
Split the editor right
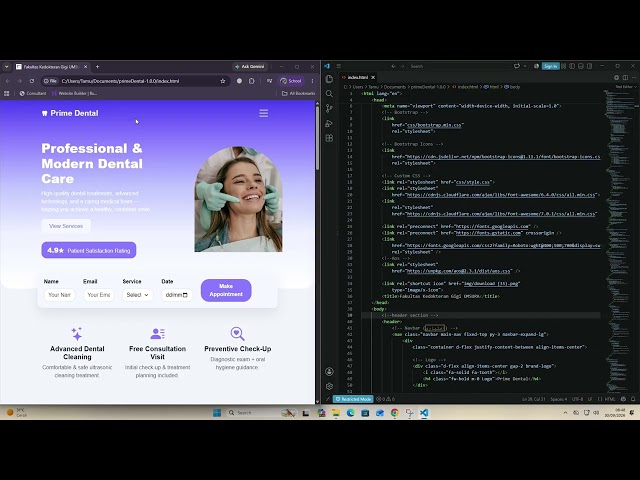625,77
